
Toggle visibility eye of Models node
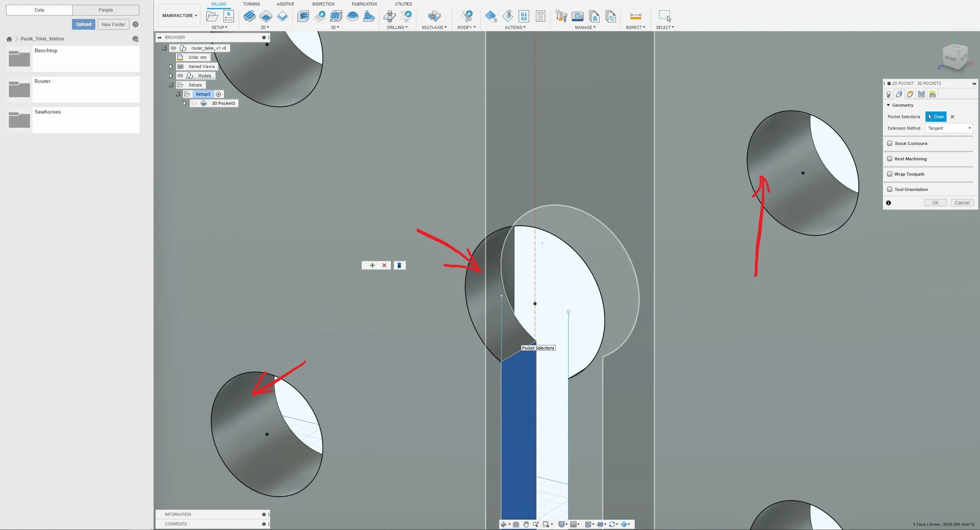coord(180,76)
